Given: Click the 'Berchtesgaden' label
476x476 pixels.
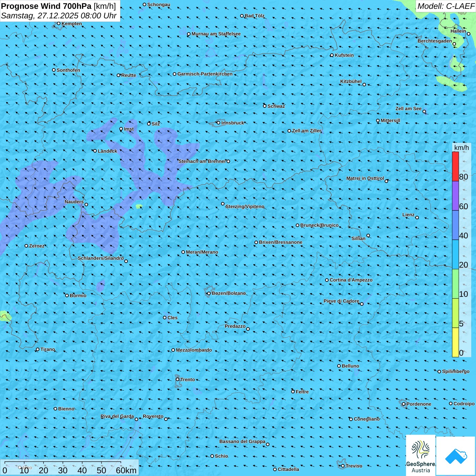Looking at the screenshot, I should 435,41.
